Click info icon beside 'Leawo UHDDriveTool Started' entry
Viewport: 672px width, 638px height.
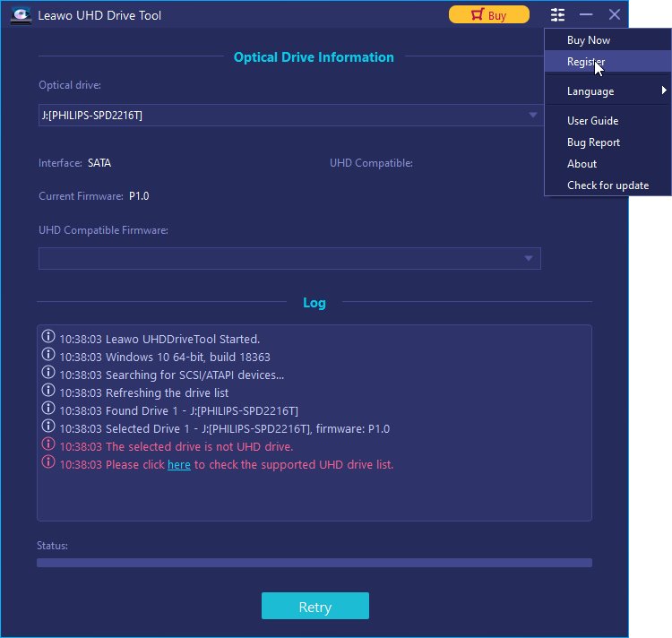tap(48, 338)
